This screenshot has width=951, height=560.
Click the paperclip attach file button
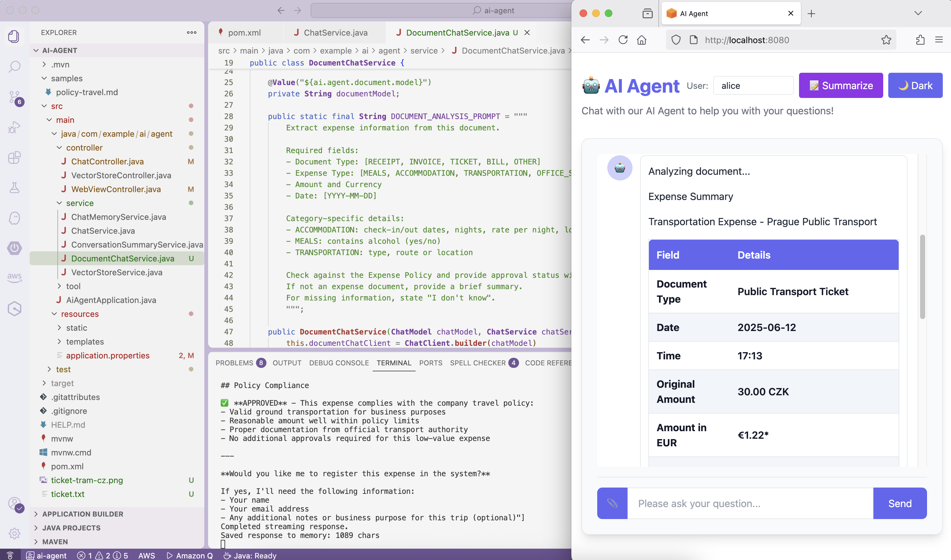[612, 503]
